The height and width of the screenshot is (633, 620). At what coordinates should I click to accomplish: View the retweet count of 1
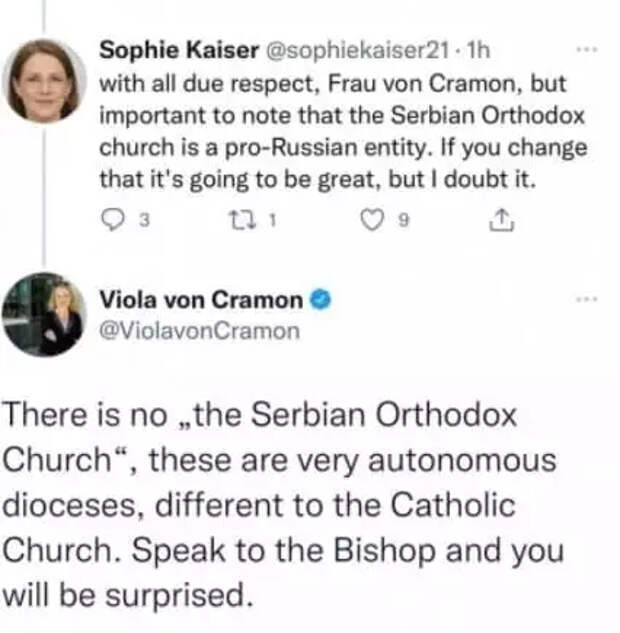pyautogui.click(x=272, y=220)
